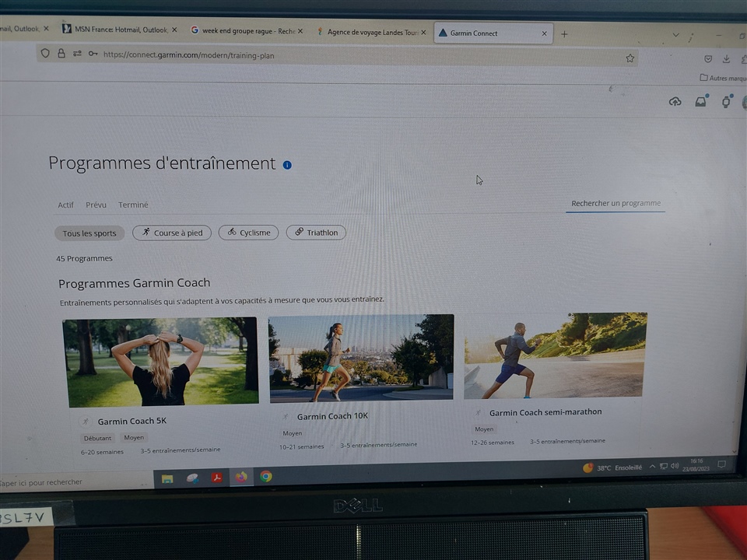Close the Garmin Connect tab

(x=545, y=33)
